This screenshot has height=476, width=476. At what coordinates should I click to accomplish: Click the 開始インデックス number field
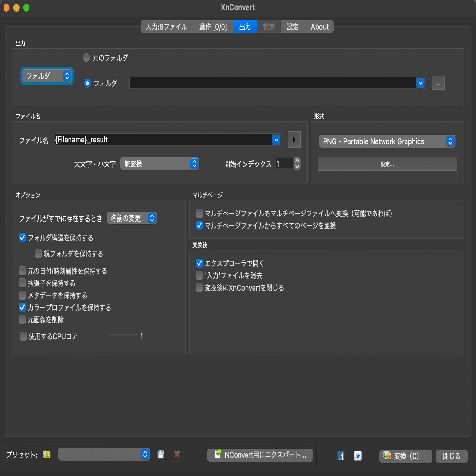click(284, 164)
